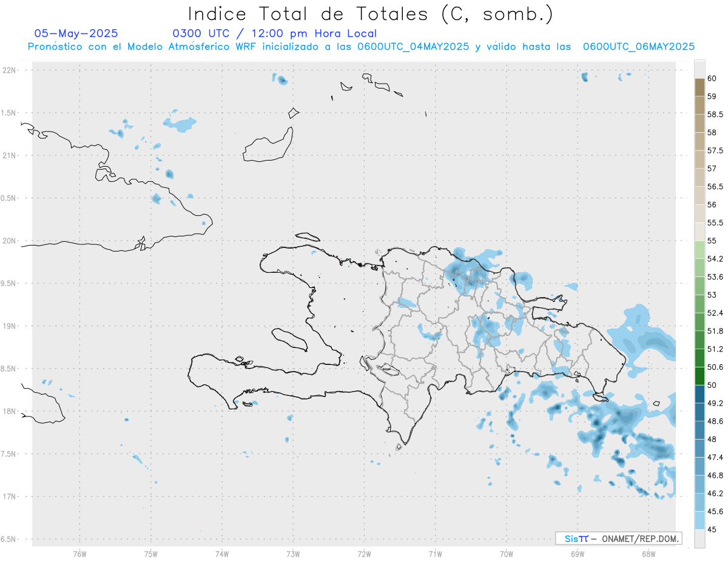Image resolution: width=728 pixels, height=562 pixels.
Task: Click the '19N' latitude label
Action: [10, 326]
